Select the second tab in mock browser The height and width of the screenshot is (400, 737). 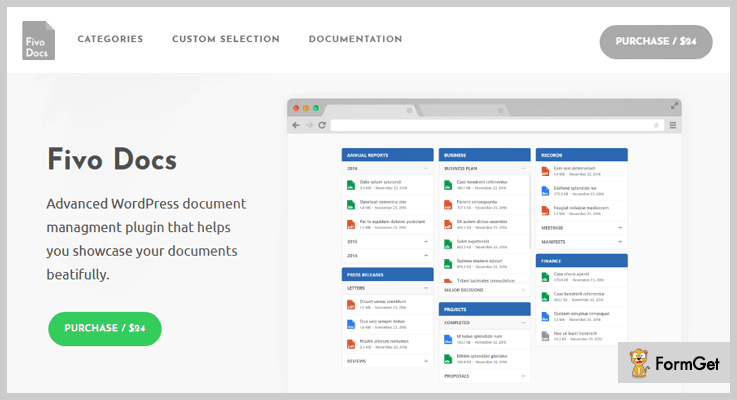pyautogui.click(x=463, y=110)
